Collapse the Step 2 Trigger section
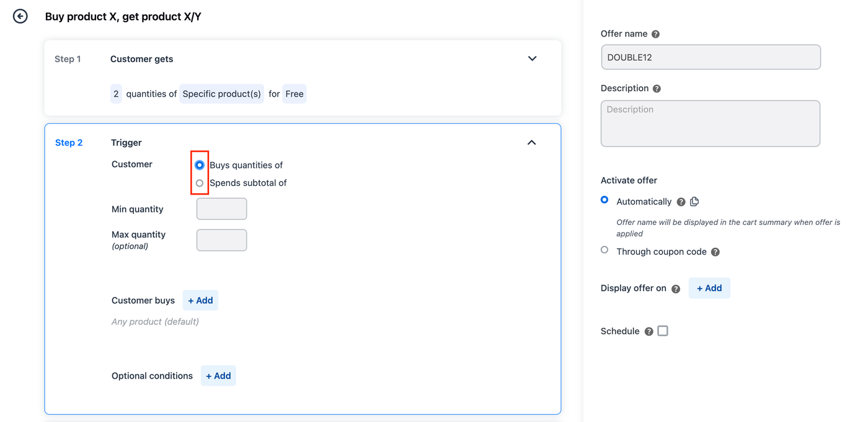 coord(531,143)
